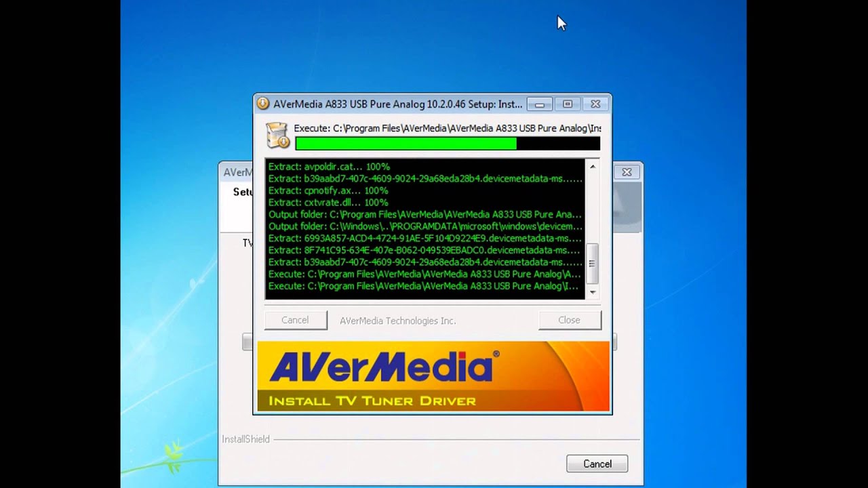Image resolution: width=868 pixels, height=488 pixels.
Task: Click the 'AVerMedia Technologies Inc.' label
Action: 398,321
